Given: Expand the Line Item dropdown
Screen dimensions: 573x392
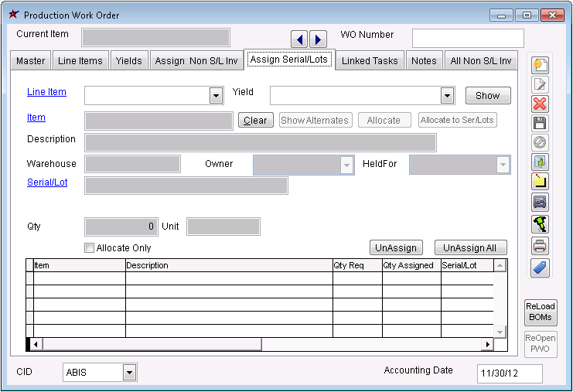Looking at the screenshot, I should click(216, 96).
